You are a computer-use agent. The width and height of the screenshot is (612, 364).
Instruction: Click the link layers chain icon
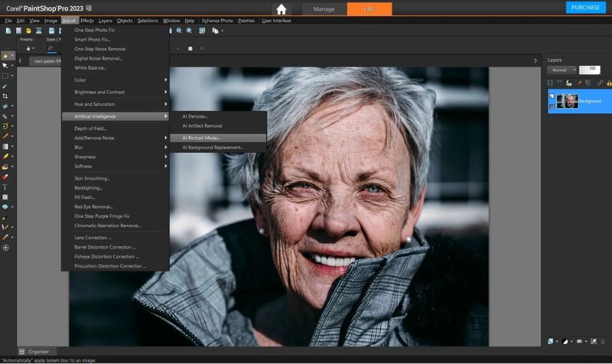[600, 83]
